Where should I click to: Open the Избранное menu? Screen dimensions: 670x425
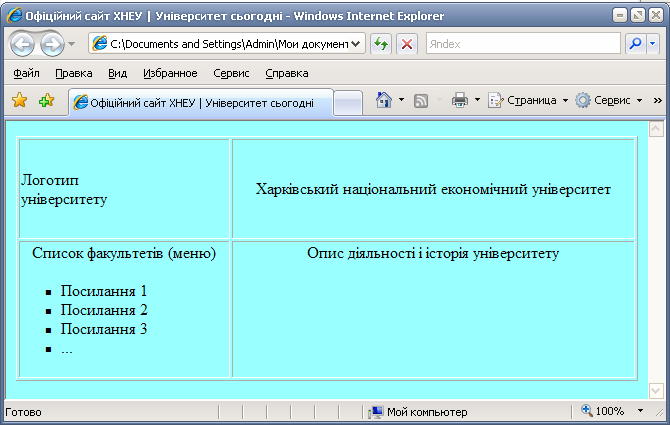[x=170, y=73]
